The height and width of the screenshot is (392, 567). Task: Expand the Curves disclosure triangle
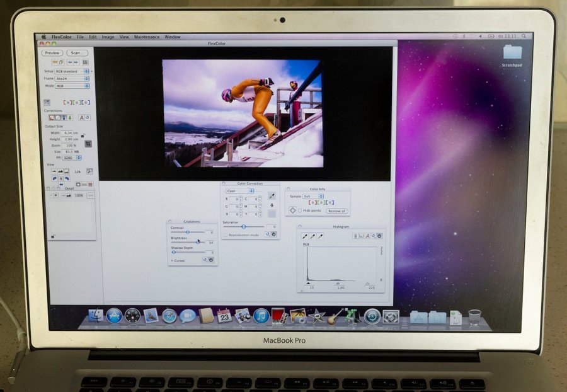[172, 260]
